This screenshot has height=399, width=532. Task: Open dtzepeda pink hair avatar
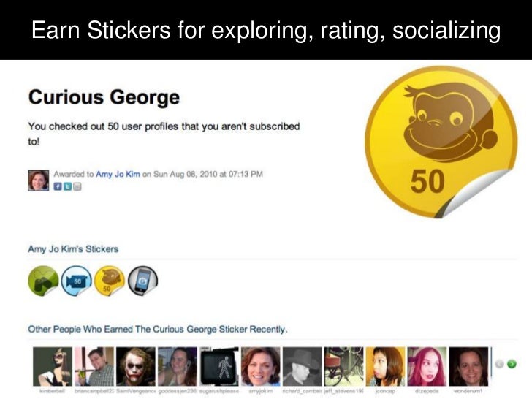click(x=427, y=366)
